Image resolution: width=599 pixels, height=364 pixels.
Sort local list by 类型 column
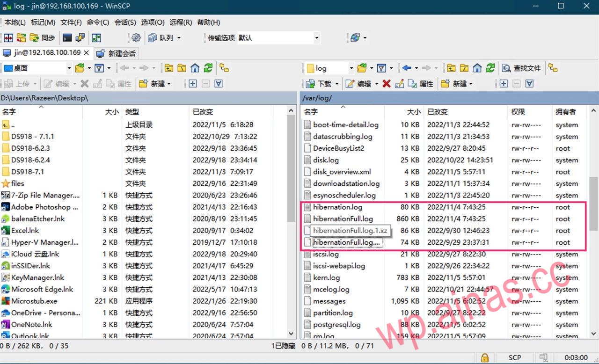(155, 112)
